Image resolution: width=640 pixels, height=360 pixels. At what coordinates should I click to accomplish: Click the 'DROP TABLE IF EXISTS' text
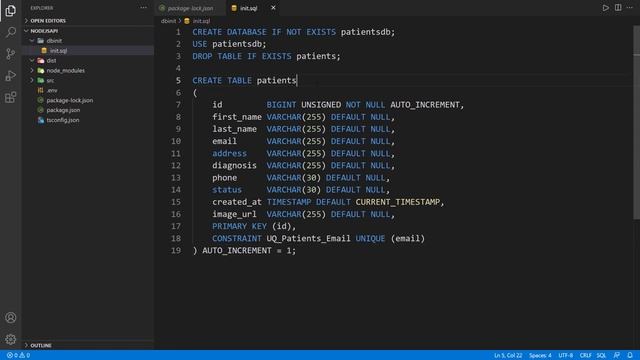(242, 56)
